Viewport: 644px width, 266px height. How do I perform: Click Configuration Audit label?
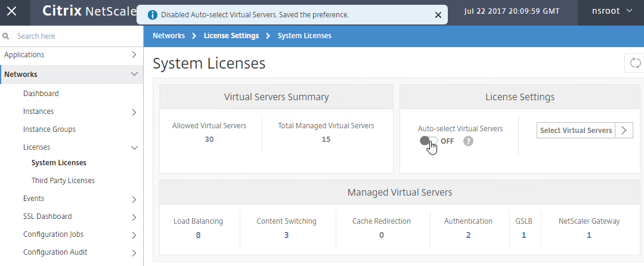point(55,252)
